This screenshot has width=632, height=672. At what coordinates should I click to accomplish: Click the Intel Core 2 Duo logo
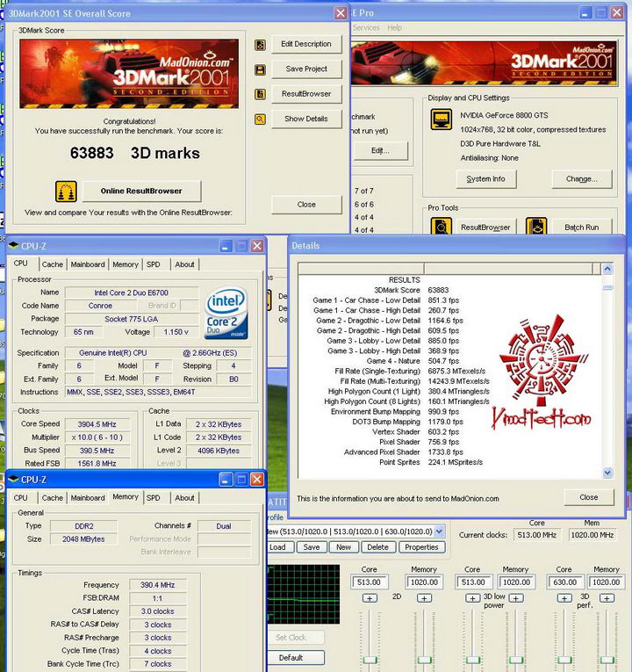(226, 313)
